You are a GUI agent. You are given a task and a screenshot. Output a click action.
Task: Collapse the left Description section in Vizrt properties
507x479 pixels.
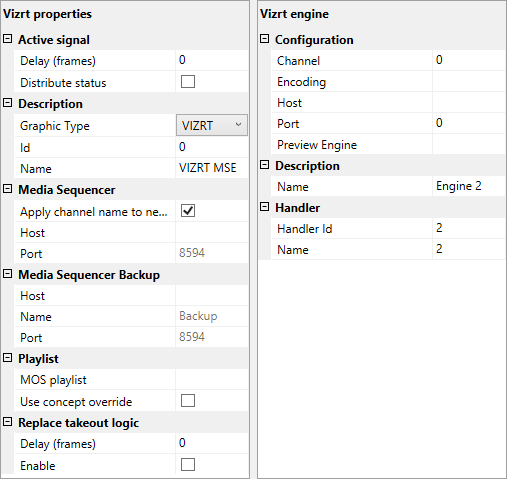click(8, 103)
